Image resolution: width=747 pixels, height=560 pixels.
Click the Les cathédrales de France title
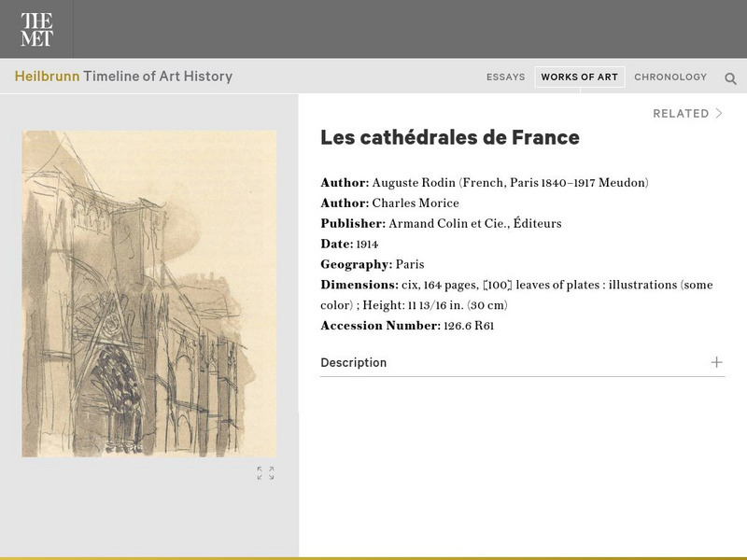[x=450, y=137]
